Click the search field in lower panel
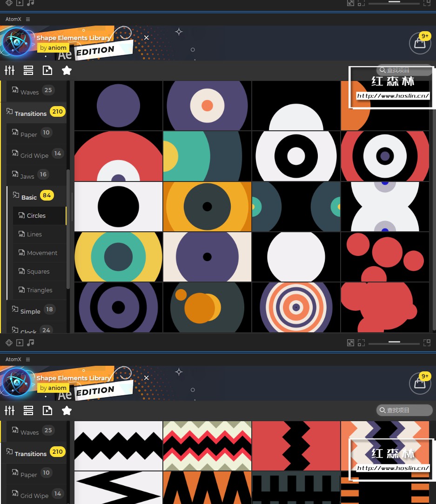 tap(404, 410)
